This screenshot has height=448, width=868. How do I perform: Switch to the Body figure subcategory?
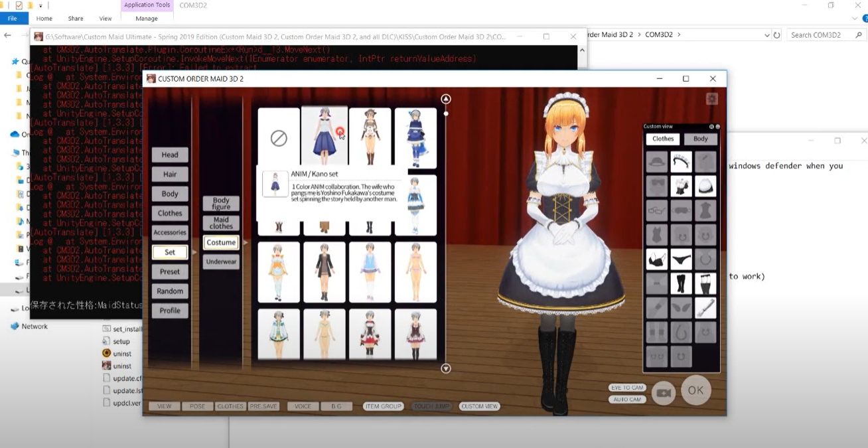click(x=221, y=204)
